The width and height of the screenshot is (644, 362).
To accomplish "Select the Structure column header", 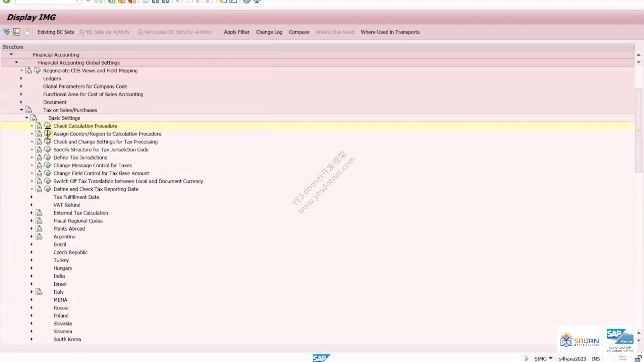I will (318, 47).
